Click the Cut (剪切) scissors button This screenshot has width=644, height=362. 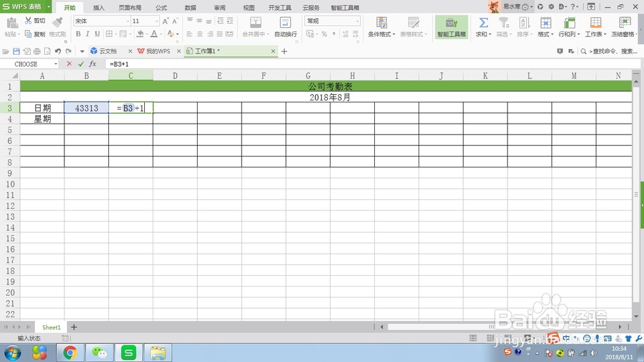coord(35,21)
